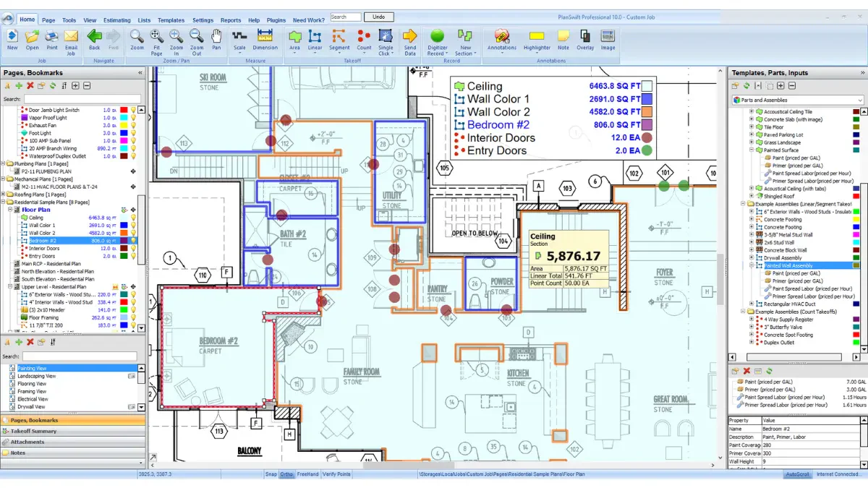Image resolution: width=868 pixels, height=488 pixels.
Task: Click the Highlighter tool
Action: point(537,40)
